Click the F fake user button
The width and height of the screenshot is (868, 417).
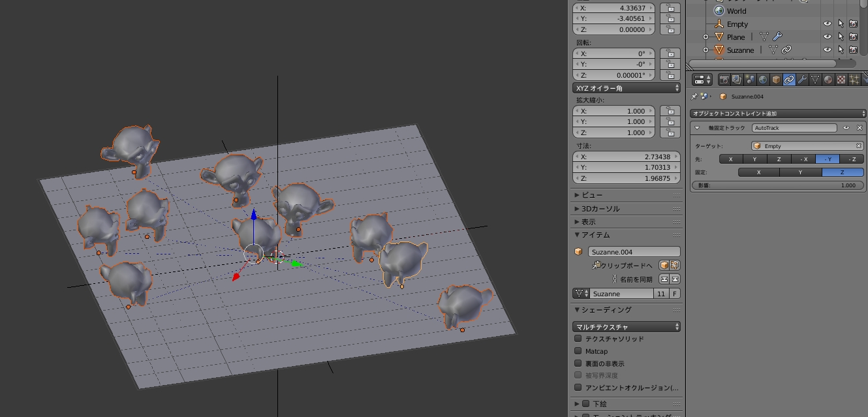click(x=675, y=294)
